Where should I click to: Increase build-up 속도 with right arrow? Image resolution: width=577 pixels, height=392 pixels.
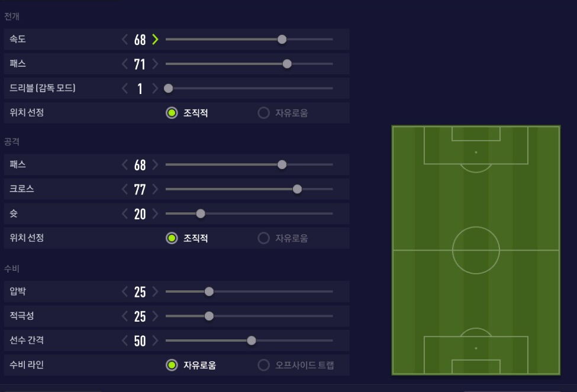click(x=155, y=40)
